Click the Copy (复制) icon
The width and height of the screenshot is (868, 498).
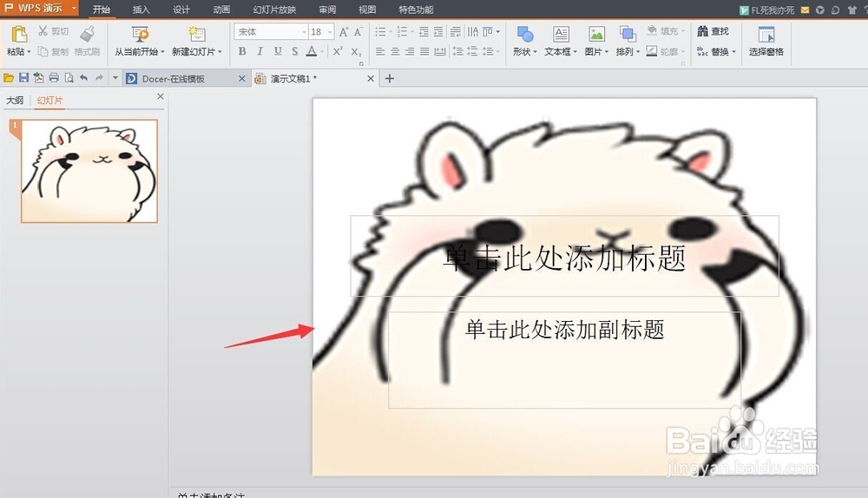tap(43, 51)
